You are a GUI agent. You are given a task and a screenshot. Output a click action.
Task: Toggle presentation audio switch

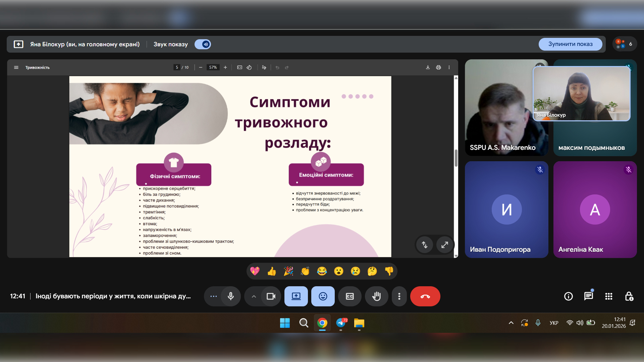(203, 44)
